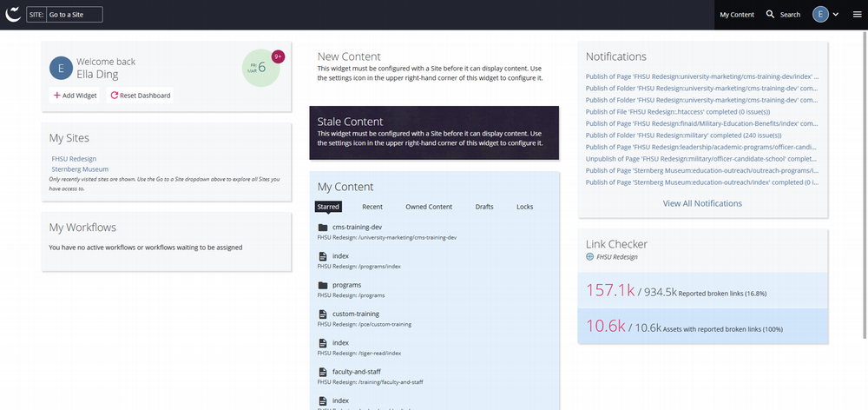
Task: Click the 9+ notification badge
Action: coord(278,56)
